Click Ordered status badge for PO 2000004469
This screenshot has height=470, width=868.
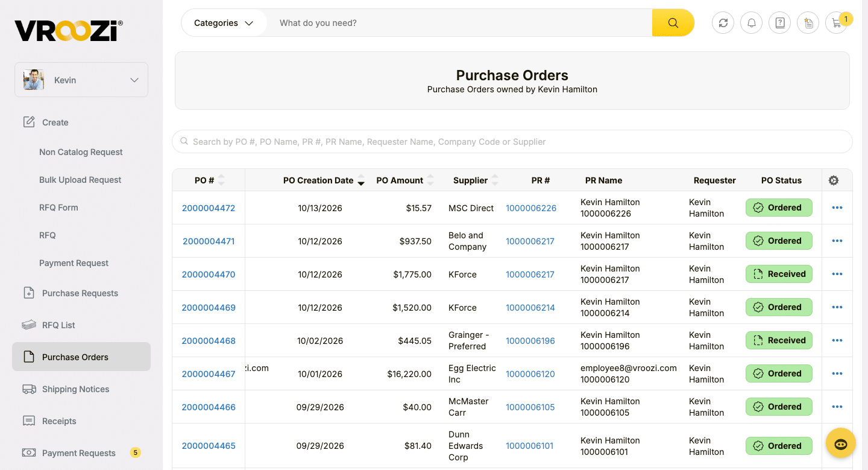point(779,307)
